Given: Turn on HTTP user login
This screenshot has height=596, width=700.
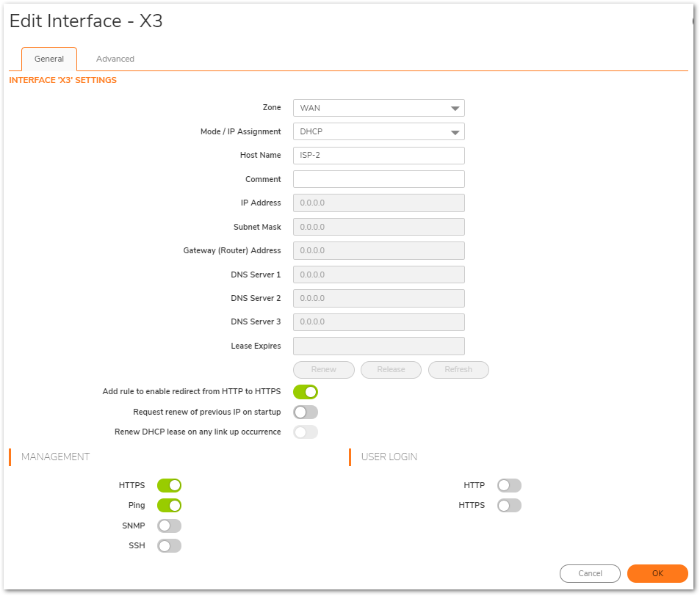Looking at the screenshot, I should (x=509, y=485).
